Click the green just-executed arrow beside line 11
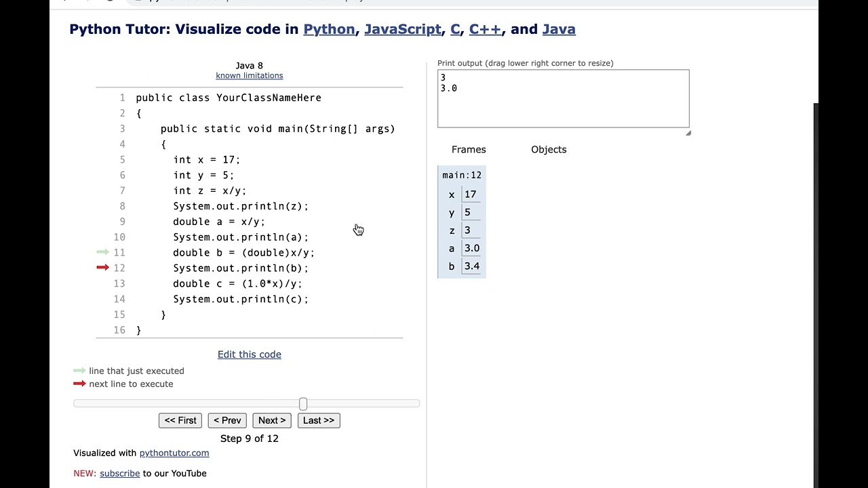The height and width of the screenshot is (488, 868). pyautogui.click(x=103, y=252)
